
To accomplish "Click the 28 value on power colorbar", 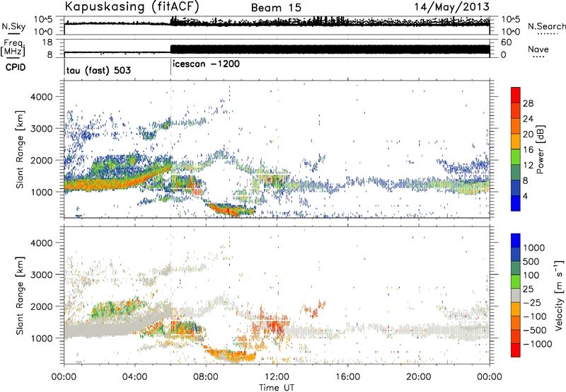I will pos(528,103).
